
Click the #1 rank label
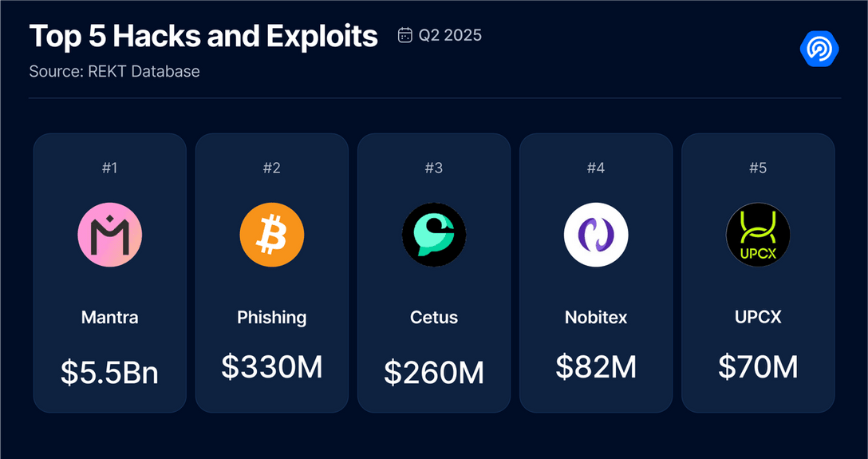(x=109, y=168)
